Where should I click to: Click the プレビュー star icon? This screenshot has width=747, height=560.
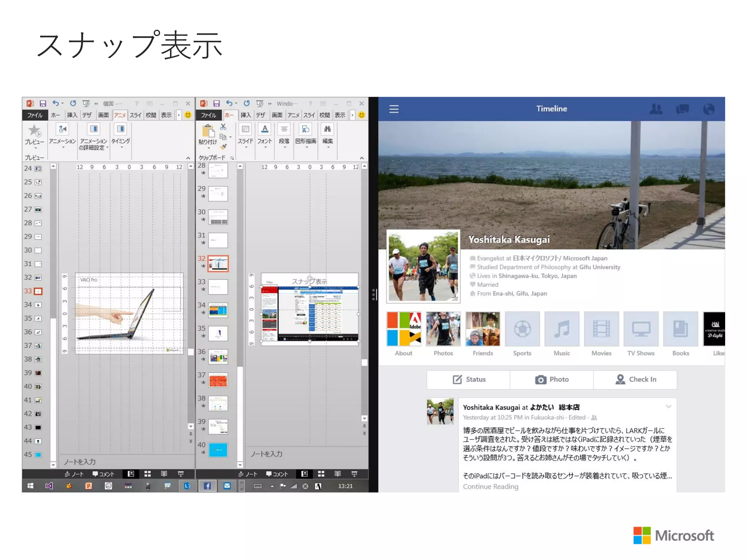(x=34, y=131)
